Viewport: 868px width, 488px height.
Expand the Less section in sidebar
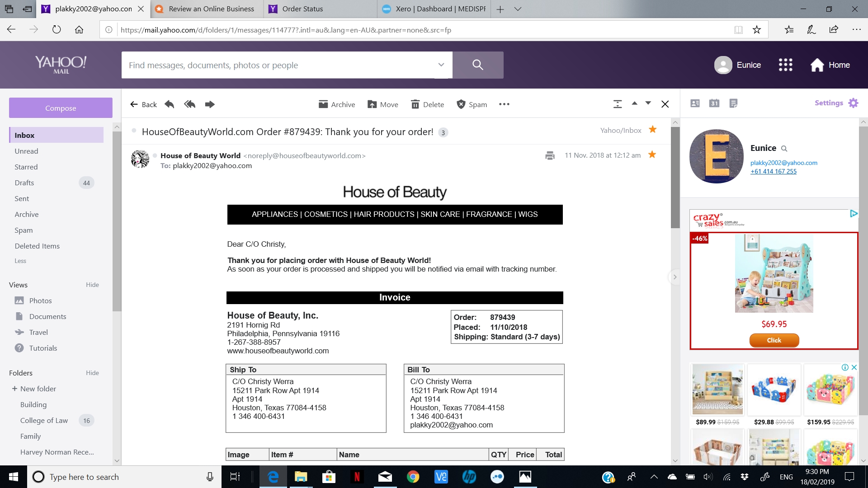tap(21, 261)
